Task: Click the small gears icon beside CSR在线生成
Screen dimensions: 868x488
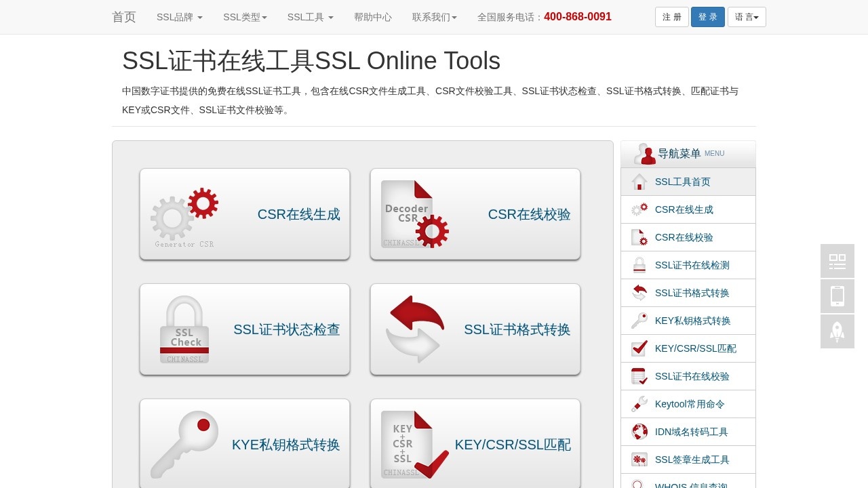Action: [x=639, y=209]
